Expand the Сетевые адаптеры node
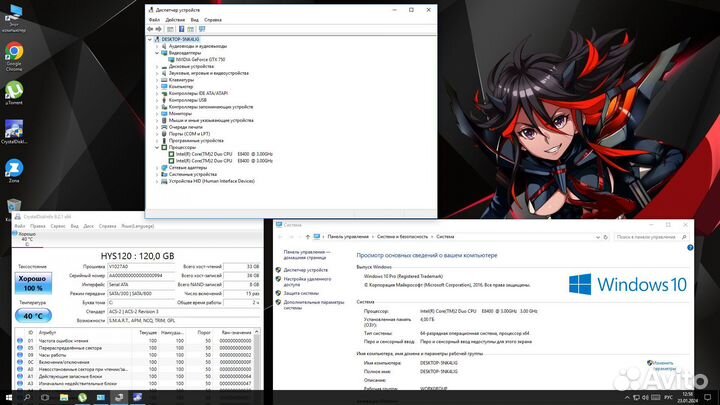This screenshot has width=720, height=405. point(157,168)
